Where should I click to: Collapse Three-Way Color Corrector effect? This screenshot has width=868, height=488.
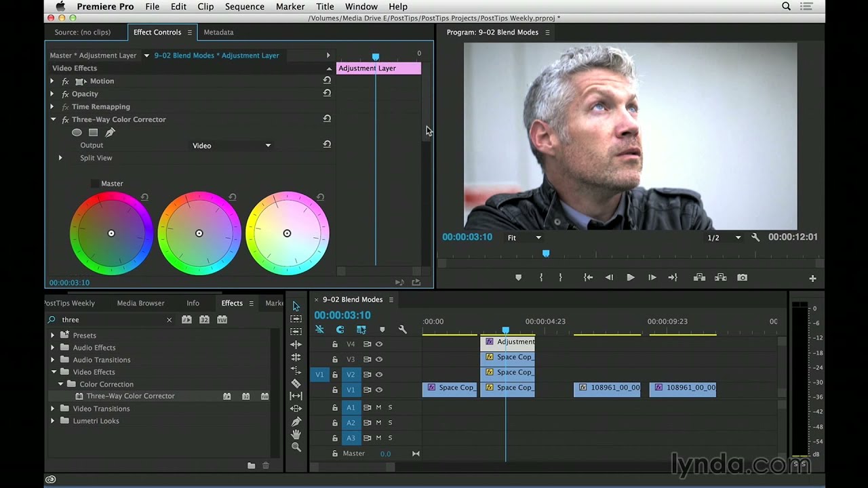(53, 119)
